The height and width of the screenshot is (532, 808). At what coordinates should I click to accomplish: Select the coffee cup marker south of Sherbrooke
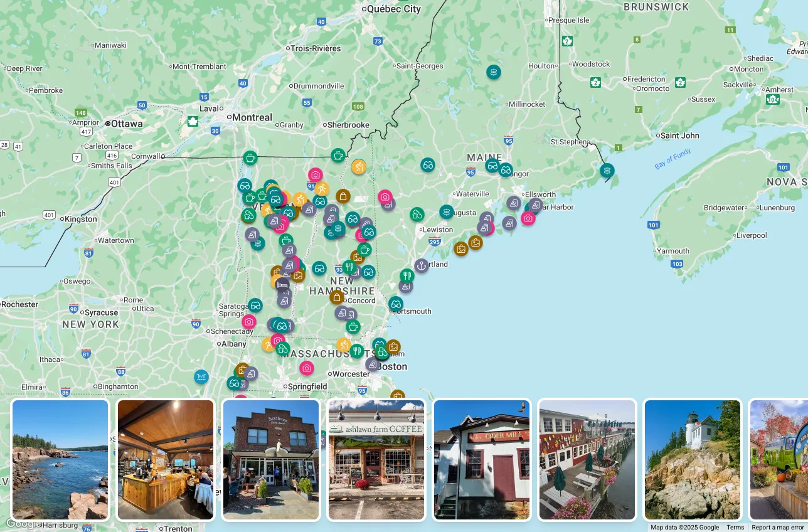338,155
